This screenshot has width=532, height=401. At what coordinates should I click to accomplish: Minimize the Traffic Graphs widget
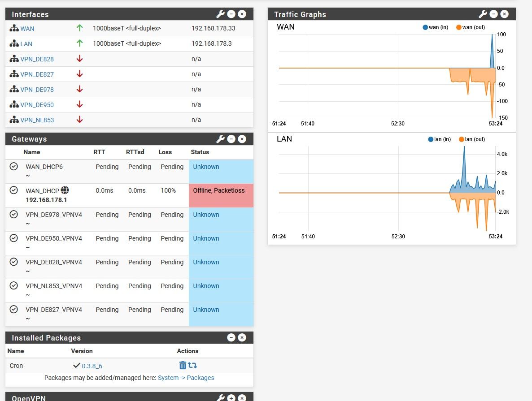[x=493, y=14]
